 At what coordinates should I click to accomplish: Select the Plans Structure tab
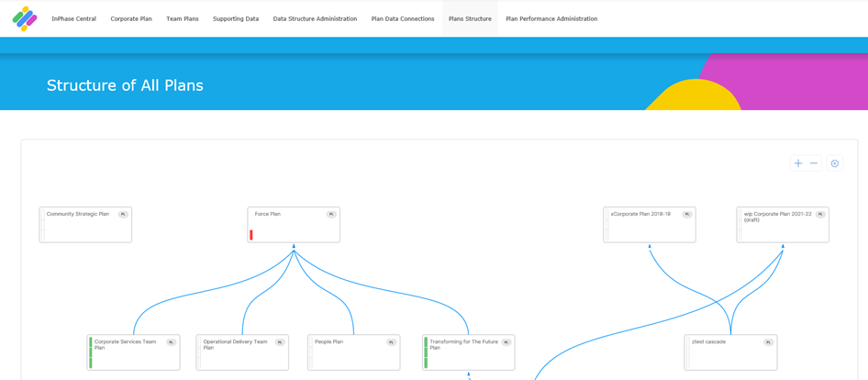tap(470, 19)
